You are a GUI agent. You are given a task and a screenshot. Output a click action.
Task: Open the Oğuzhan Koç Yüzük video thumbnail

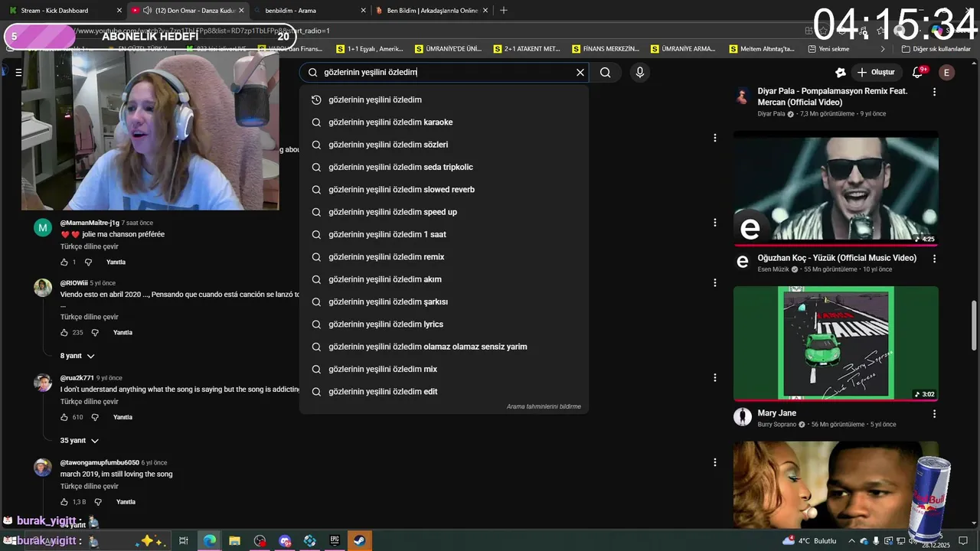pos(836,188)
